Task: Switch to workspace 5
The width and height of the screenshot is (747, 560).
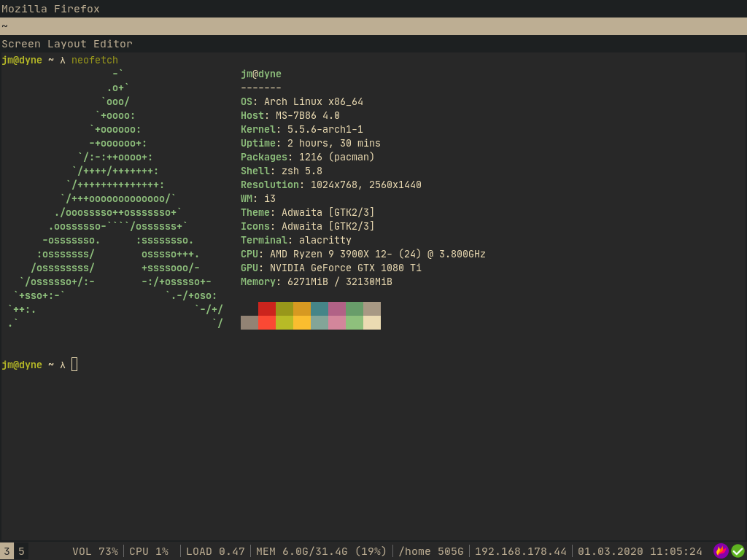Action: click(21, 551)
